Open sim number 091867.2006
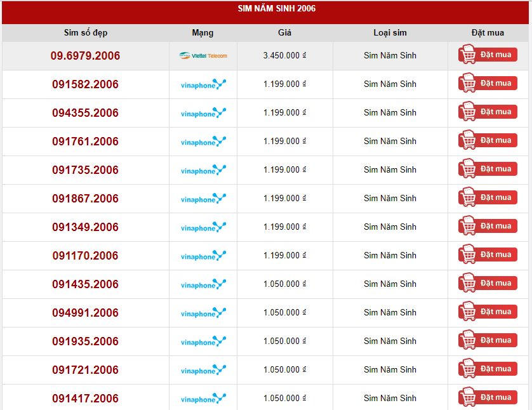Image resolution: width=532 pixels, height=410 pixels. tap(85, 199)
